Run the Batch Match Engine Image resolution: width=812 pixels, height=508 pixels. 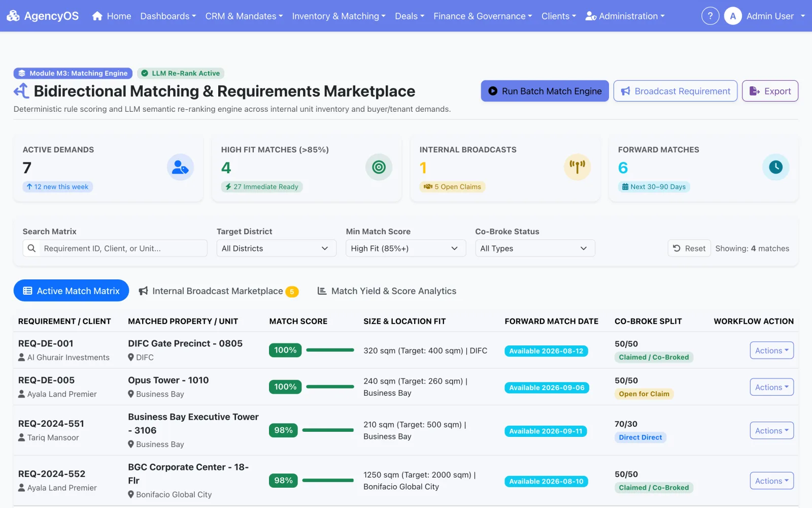[545, 91]
